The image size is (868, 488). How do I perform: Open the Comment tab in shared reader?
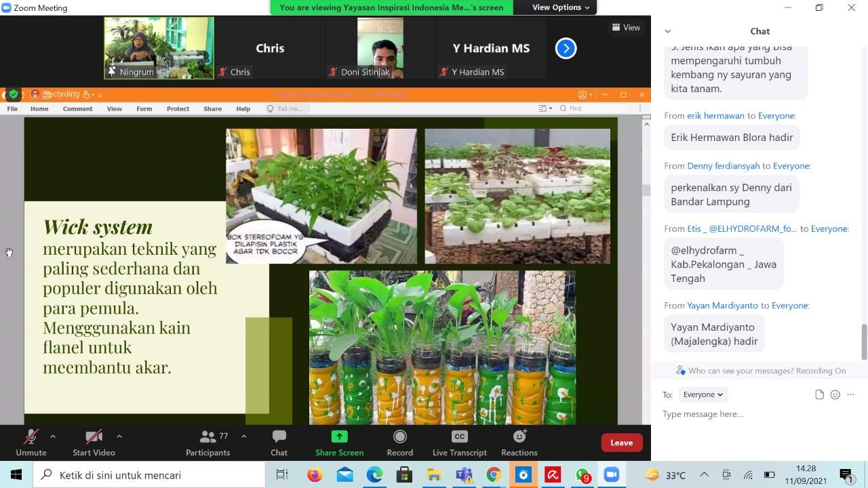click(78, 108)
